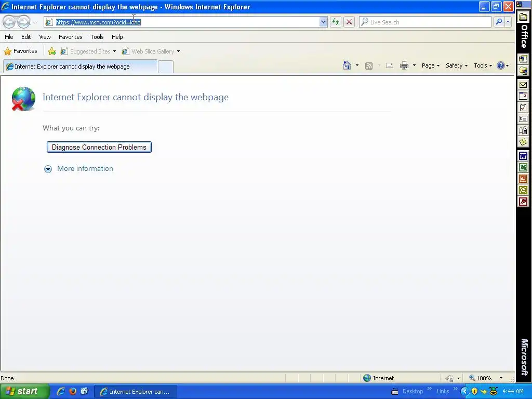Click the third Quick Launch icon
532x399 pixels.
[x=84, y=391]
